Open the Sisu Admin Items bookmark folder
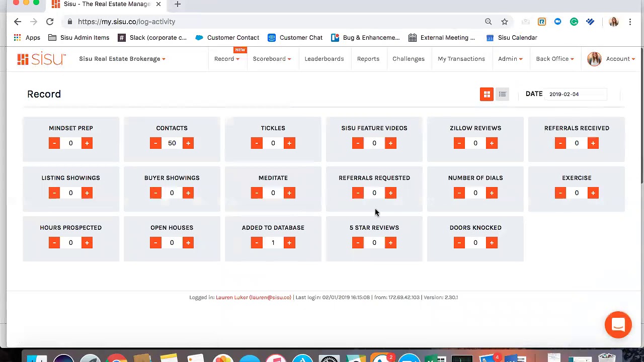This screenshot has height=362, width=644. (79, 38)
